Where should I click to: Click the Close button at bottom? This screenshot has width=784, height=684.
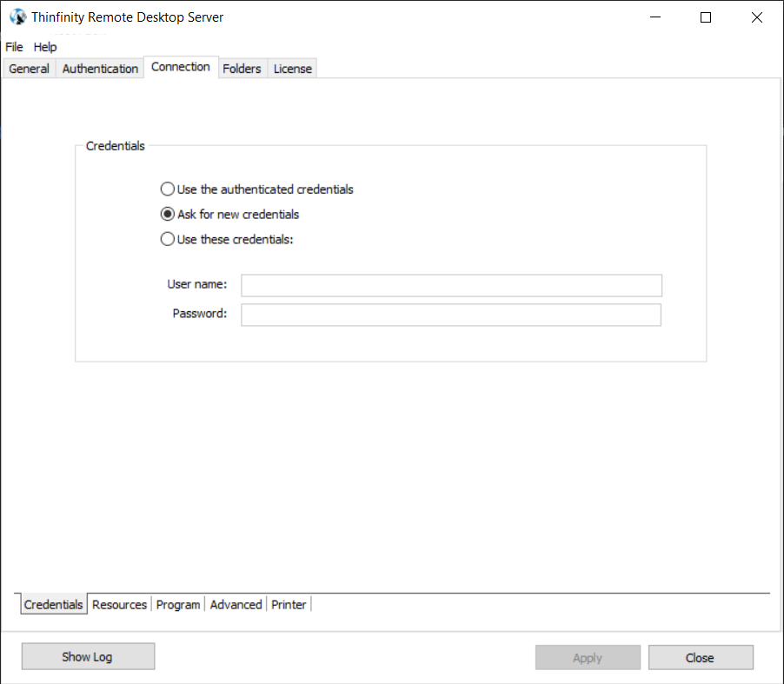[x=701, y=658]
